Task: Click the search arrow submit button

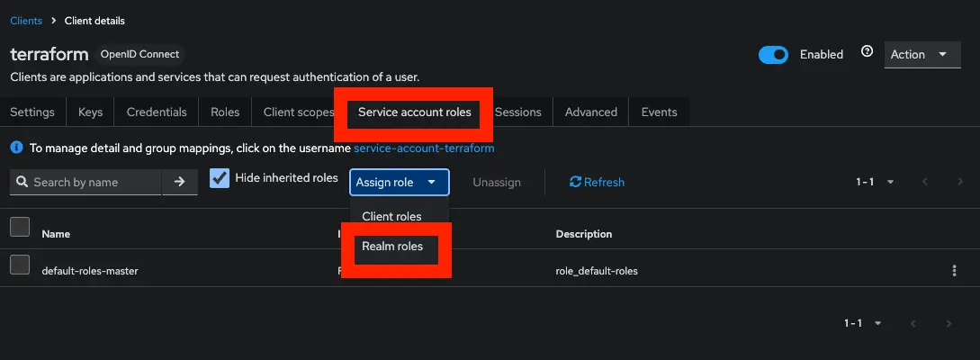Action: tap(180, 182)
